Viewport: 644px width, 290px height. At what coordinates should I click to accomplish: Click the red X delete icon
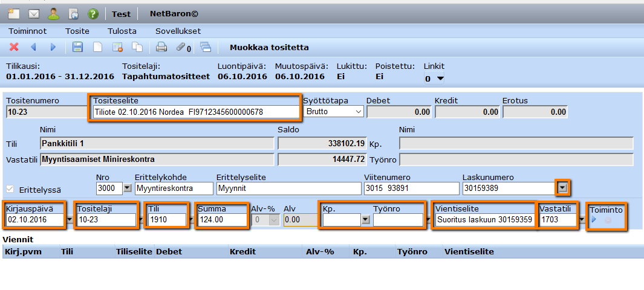(x=14, y=47)
